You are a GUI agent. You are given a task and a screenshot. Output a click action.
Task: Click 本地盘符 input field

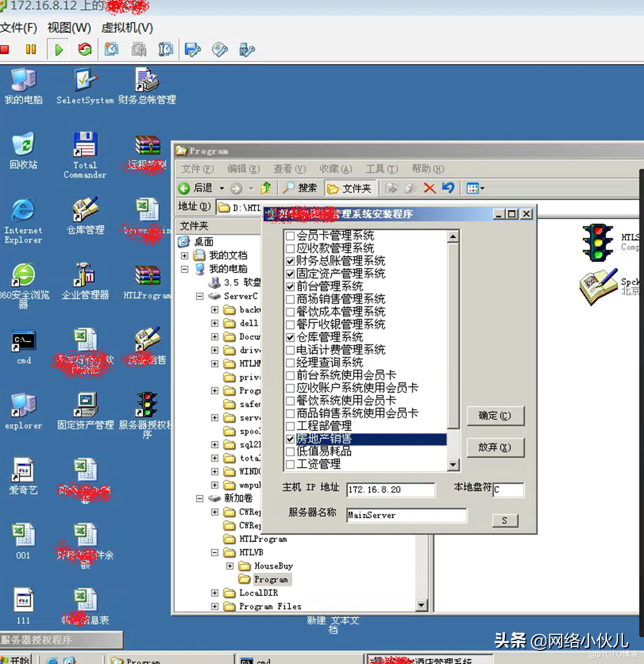click(x=508, y=490)
